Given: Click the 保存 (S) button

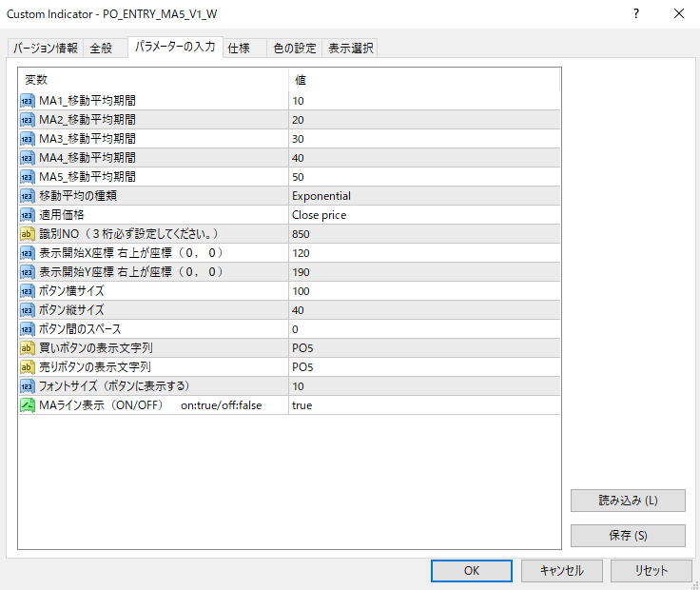Looking at the screenshot, I should (628, 536).
